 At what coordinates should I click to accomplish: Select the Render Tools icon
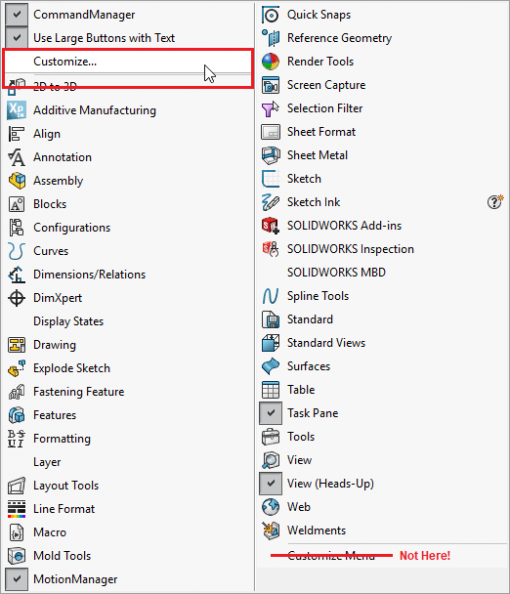click(x=271, y=61)
